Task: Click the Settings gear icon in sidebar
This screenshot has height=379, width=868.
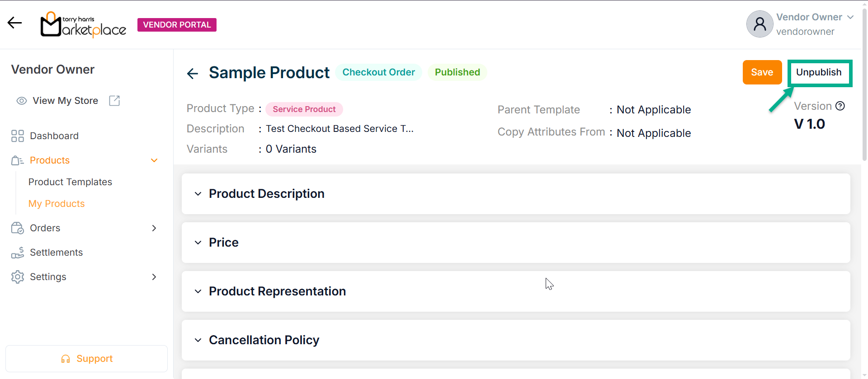Action: click(x=18, y=277)
